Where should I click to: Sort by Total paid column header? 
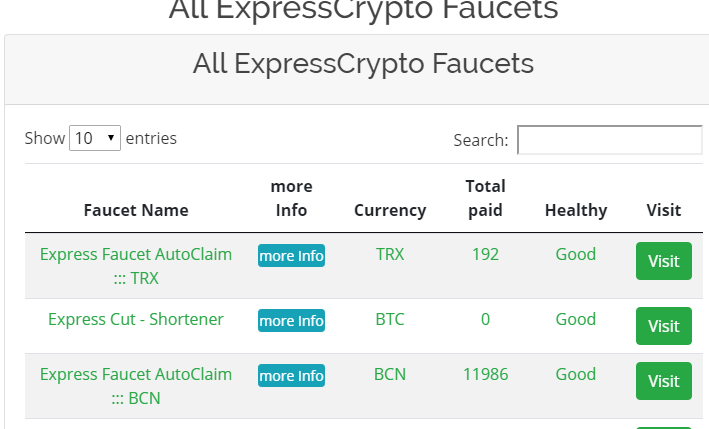485,198
